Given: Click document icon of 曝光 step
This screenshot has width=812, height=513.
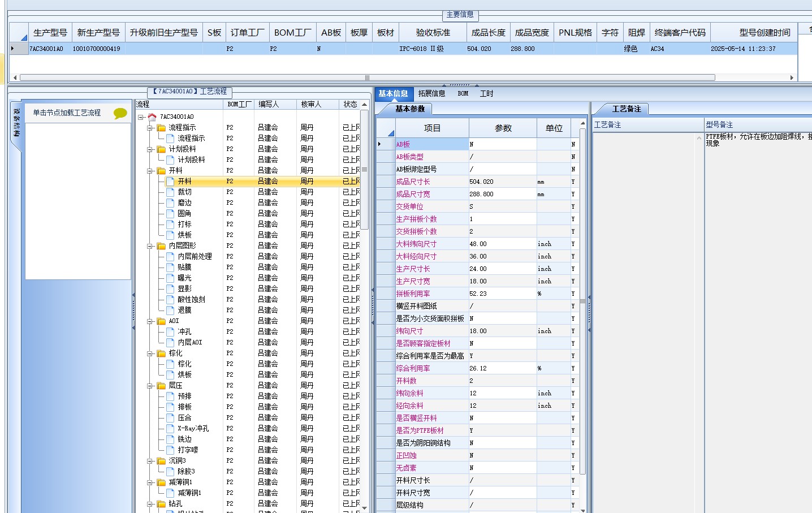Looking at the screenshot, I should pos(170,278).
